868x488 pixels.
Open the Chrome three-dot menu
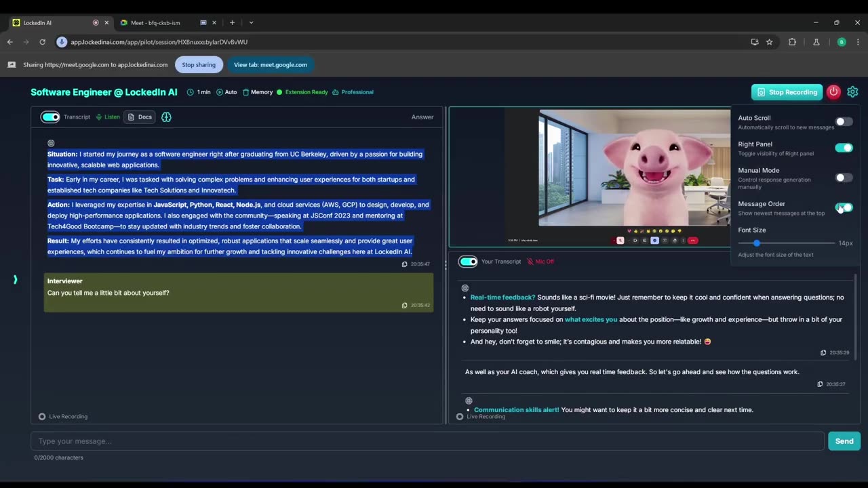(859, 42)
